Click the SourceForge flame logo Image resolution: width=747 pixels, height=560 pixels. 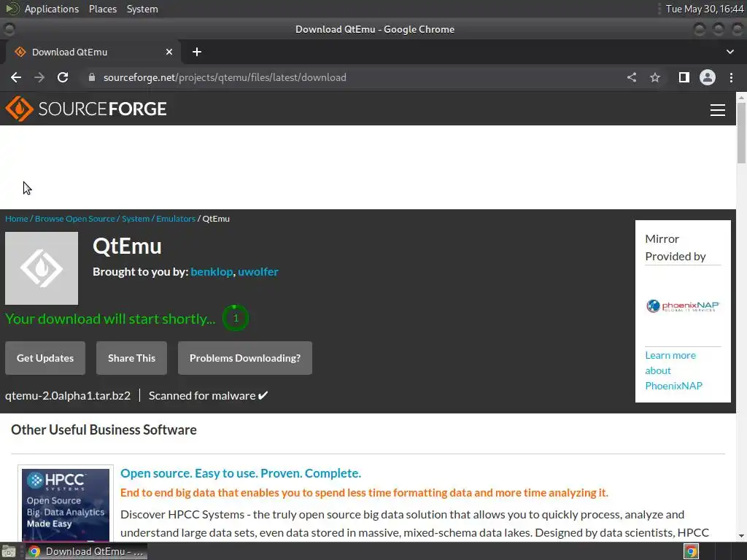coord(18,109)
